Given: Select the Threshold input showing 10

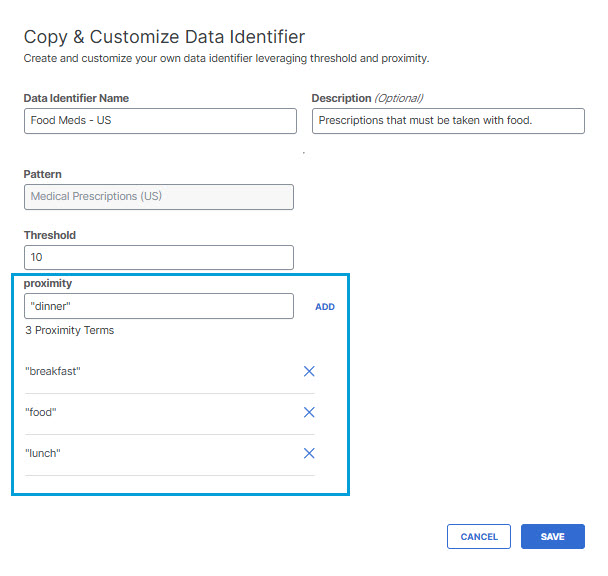Looking at the screenshot, I should 159,258.
